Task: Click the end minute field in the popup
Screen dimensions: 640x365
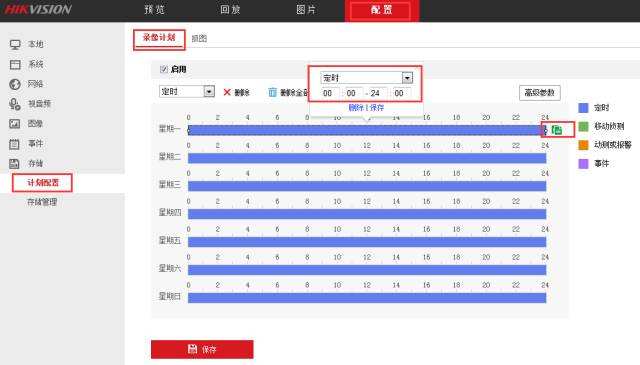Action: click(x=401, y=93)
